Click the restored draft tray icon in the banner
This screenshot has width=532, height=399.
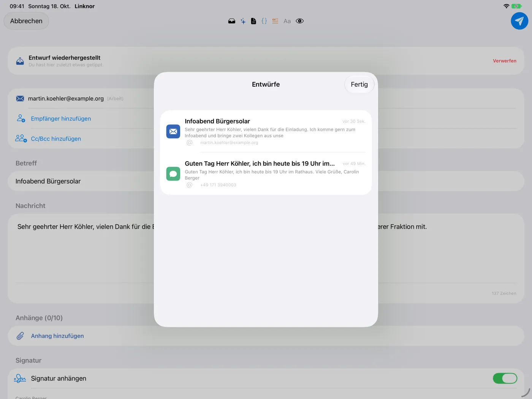(20, 61)
